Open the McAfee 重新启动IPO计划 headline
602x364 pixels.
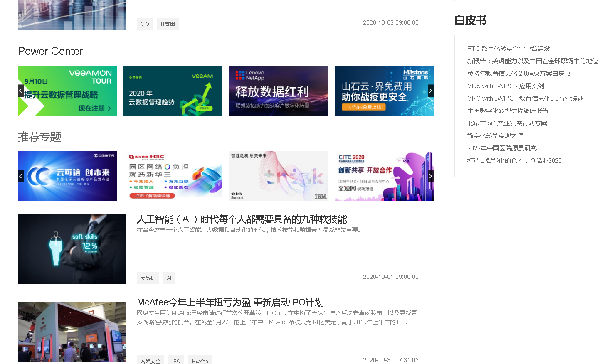coord(230,303)
